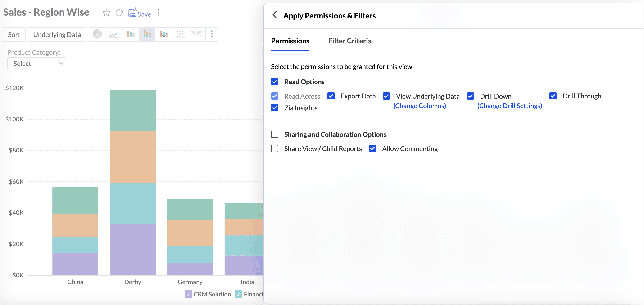The image size is (644, 305).
Task: Uncheck the Export Data permission
Action: [331, 96]
